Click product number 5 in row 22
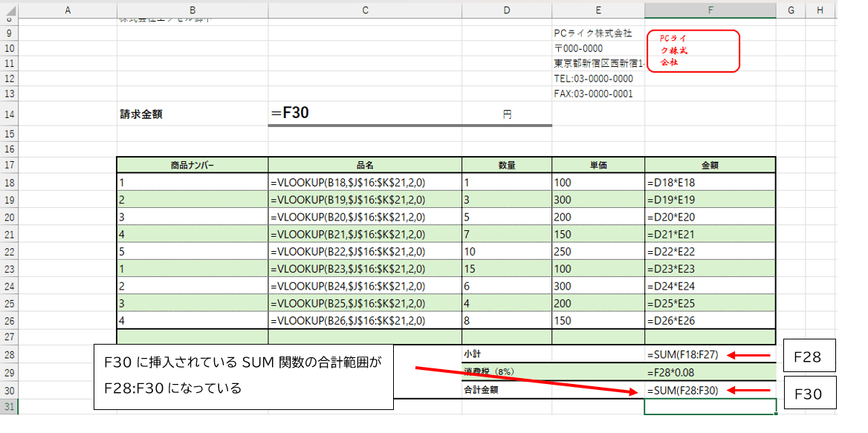Viewport: 868px width, 433px height. point(192,251)
